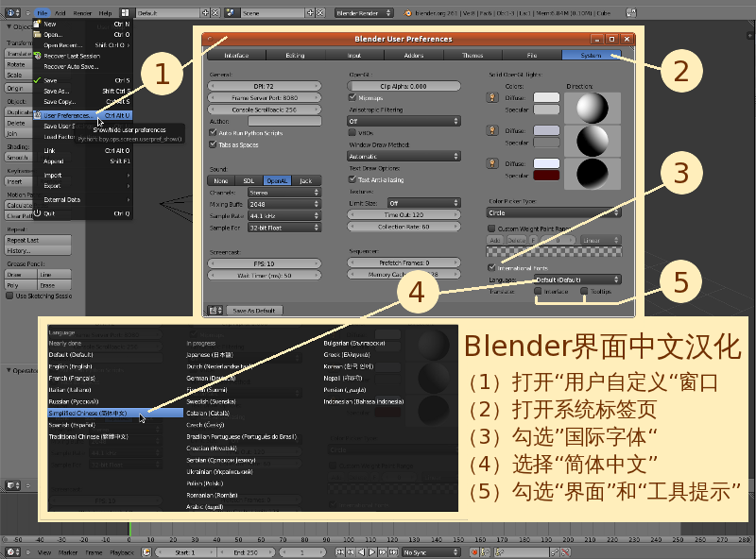Open the Render menu in top header
The height and width of the screenshot is (559, 756).
pyautogui.click(x=82, y=13)
